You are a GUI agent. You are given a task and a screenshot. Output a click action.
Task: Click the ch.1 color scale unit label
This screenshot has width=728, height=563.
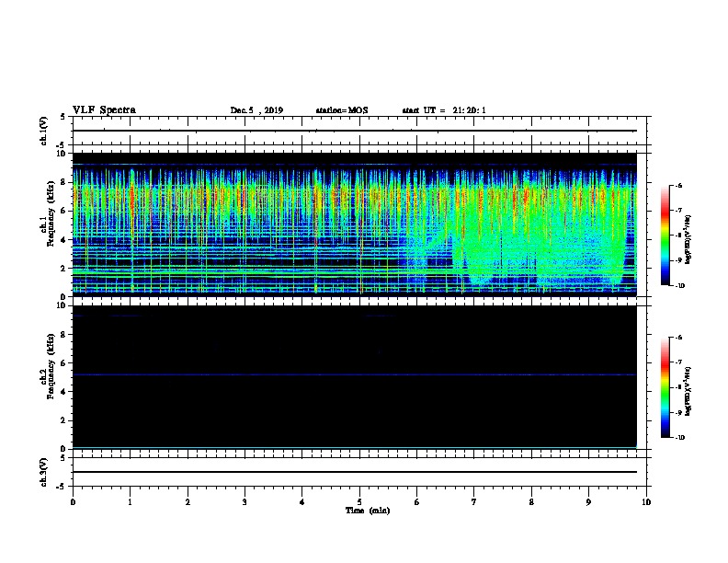(x=688, y=240)
